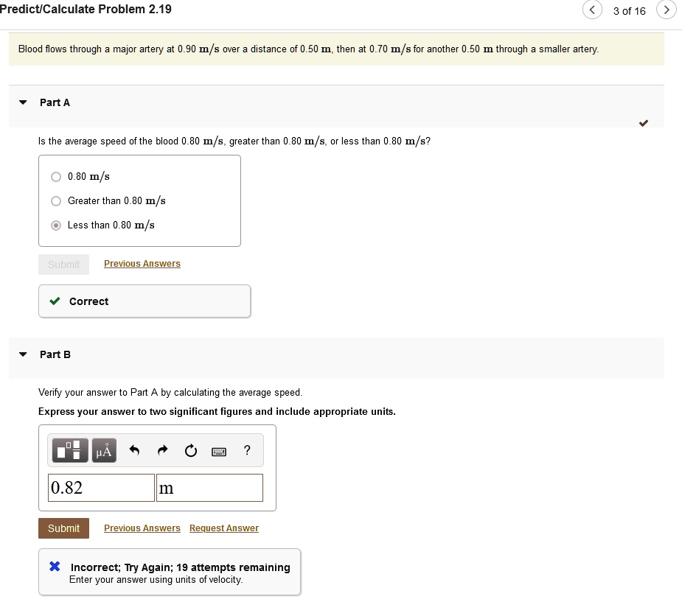
Task: Click the µÅ units symbol icon
Action: 104,450
